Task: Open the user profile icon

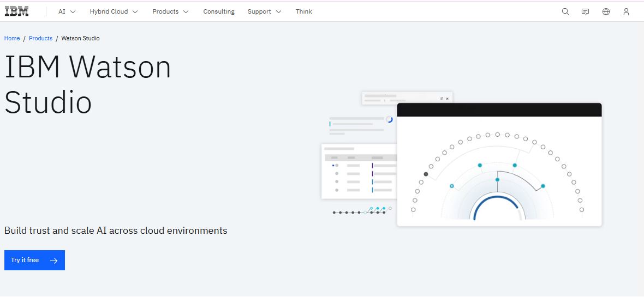Action: pyautogui.click(x=626, y=11)
